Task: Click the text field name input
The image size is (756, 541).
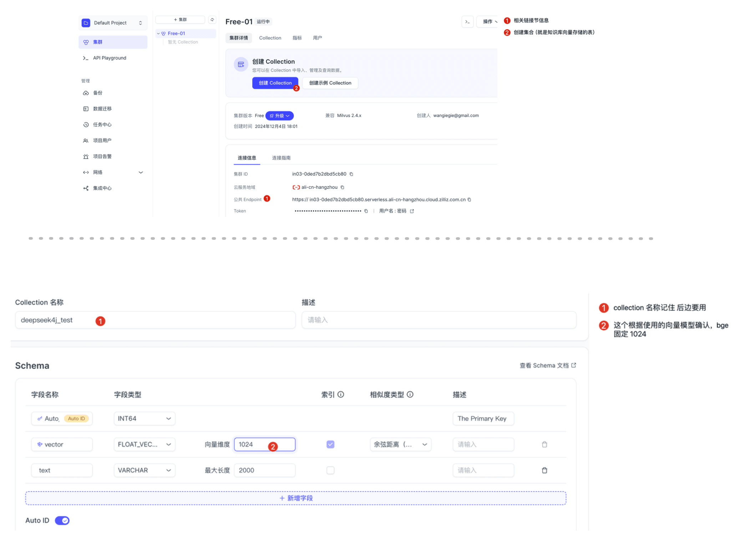Action: [x=62, y=470]
